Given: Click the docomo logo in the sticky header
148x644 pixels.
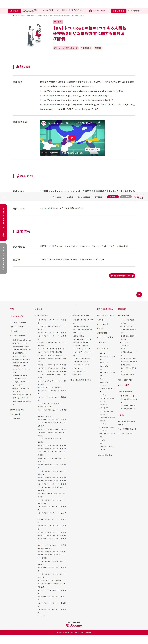Looking at the screenshot, I should point(139,197).
